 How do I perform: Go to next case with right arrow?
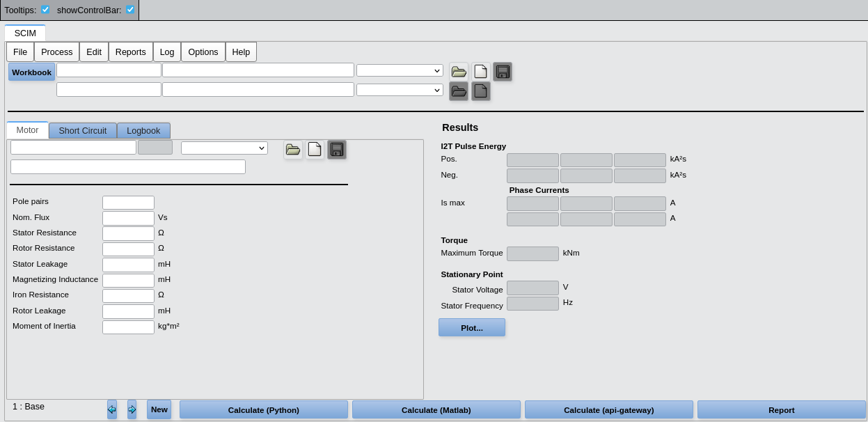tap(132, 409)
